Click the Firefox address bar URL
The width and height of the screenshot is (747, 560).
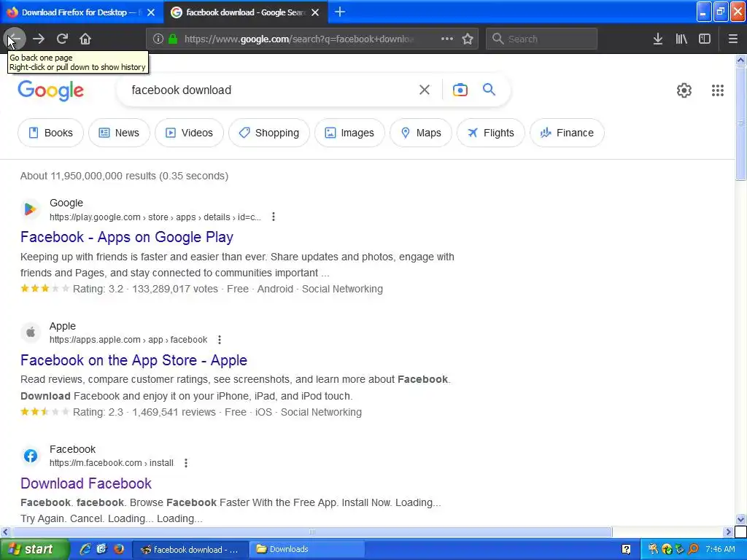298,39
